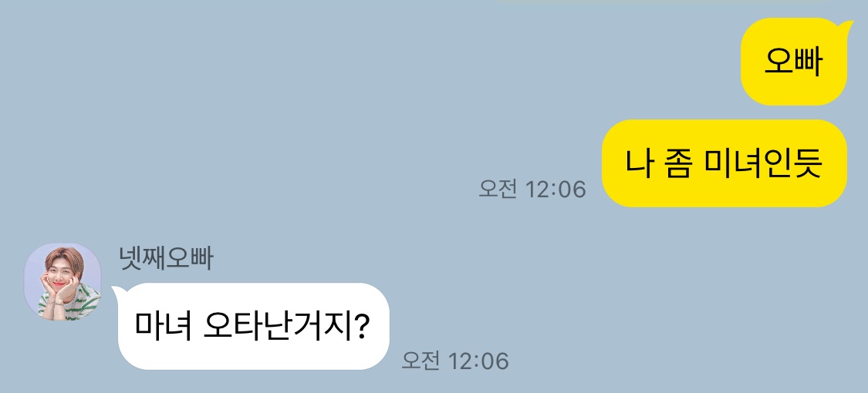Viewport: 868px width, 393px height.
Task: Click the 오전 12:06 timestamp beside white bubble
Action: 454,361
